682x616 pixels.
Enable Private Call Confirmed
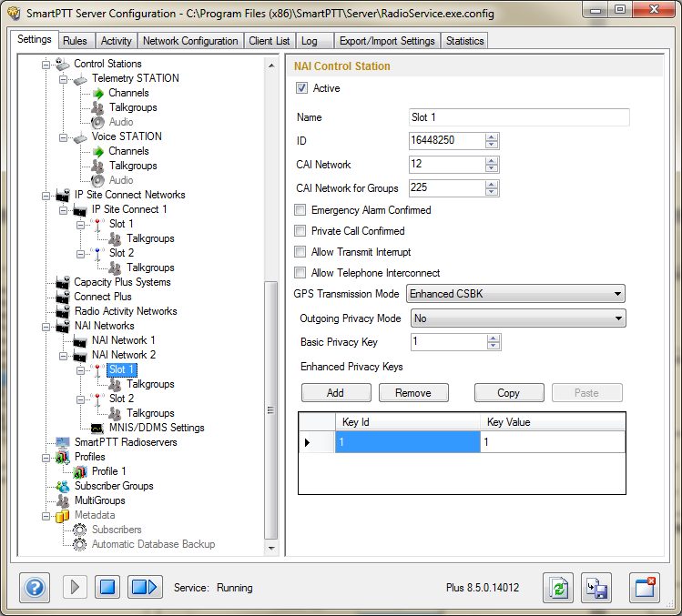pyautogui.click(x=300, y=231)
